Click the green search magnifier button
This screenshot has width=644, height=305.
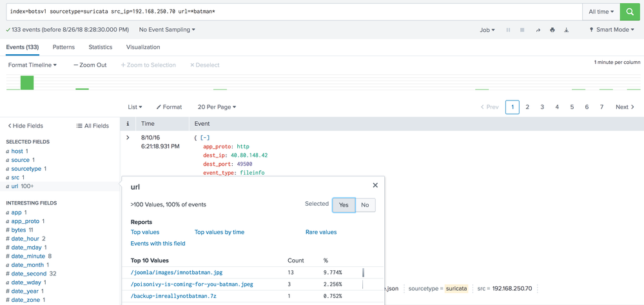(630, 12)
